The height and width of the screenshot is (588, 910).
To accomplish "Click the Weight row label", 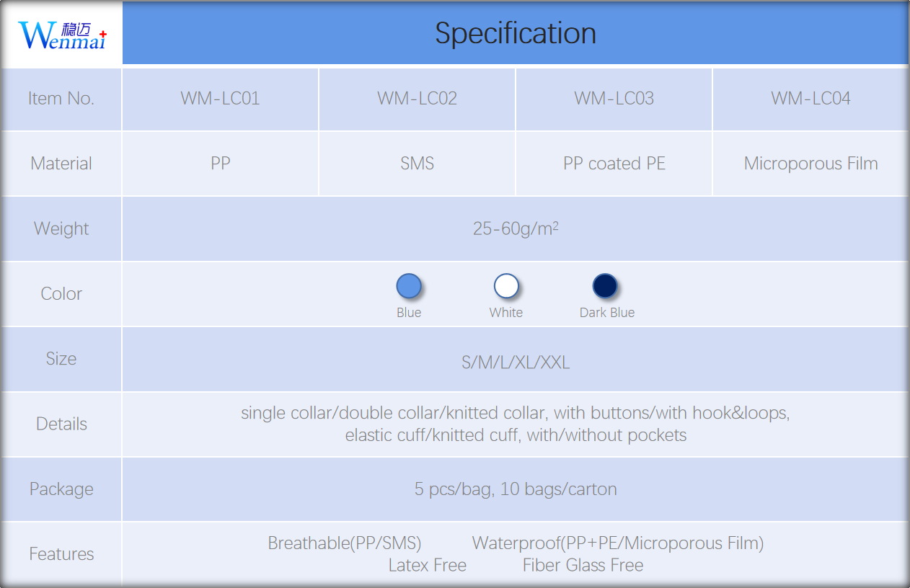I will coord(61,229).
